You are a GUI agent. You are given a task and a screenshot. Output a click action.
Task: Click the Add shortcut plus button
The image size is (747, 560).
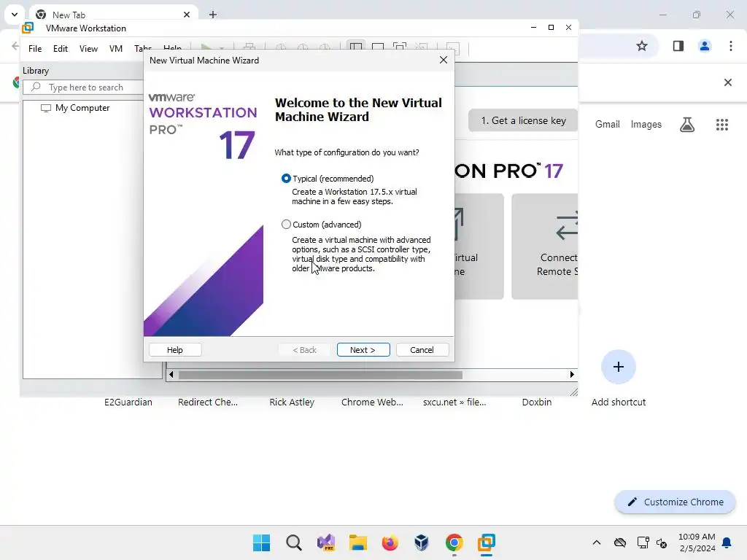[619, 367]
